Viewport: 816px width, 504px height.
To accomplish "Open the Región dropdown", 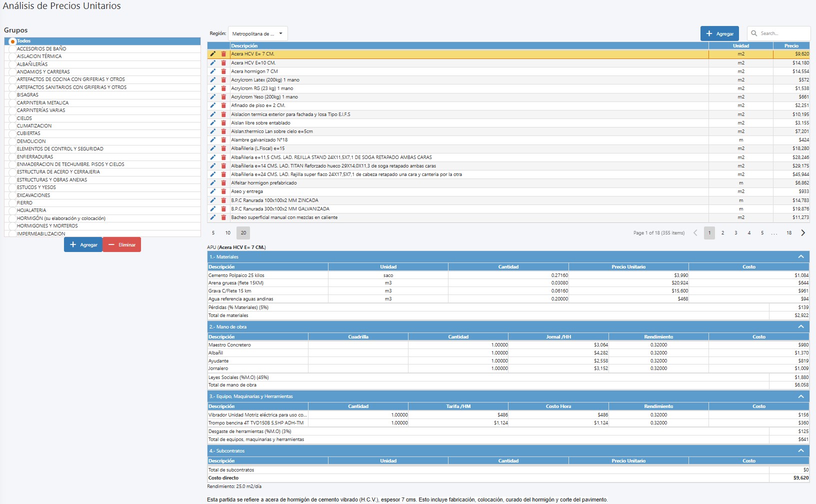I will point(257,34).
